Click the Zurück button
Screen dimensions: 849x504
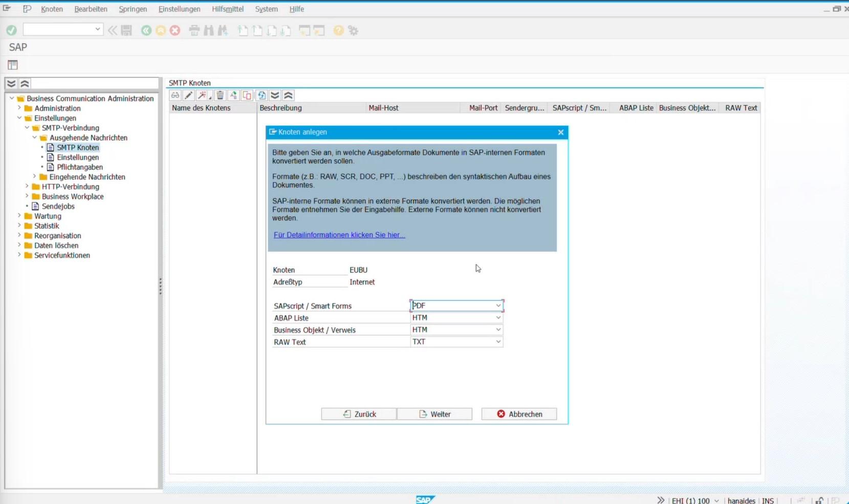(359, 414)
